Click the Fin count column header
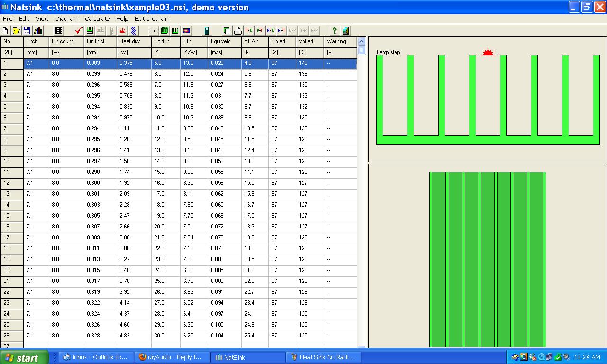The height and width of the screenshot is (364, 607). (x=66, y=41)
